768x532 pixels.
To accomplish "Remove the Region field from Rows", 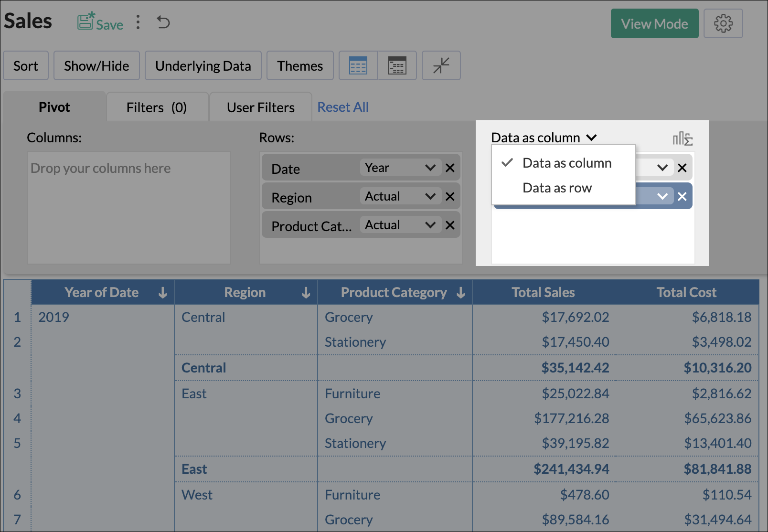I will [x=450, y=197].
